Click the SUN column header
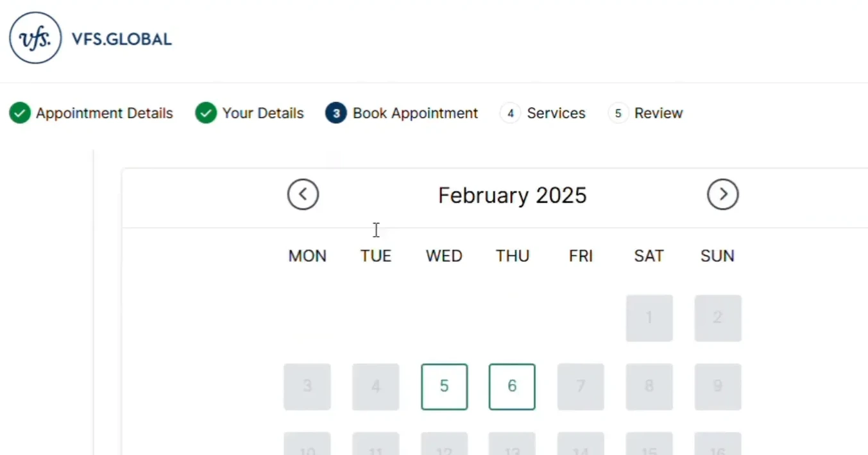The height and width of the screenshot is (455, 868). click(x=717, y=256)
